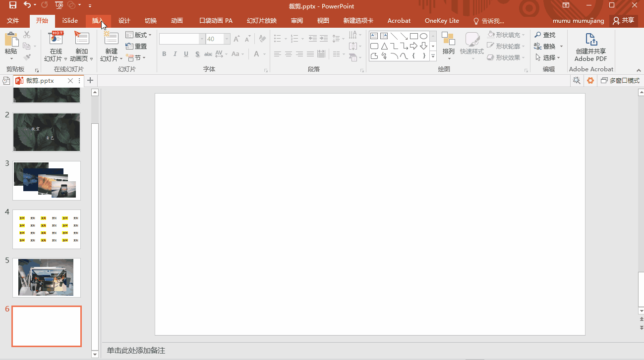
Task: Select slide 3 thumbnail with overlapping photos
Action: (47, 180)
